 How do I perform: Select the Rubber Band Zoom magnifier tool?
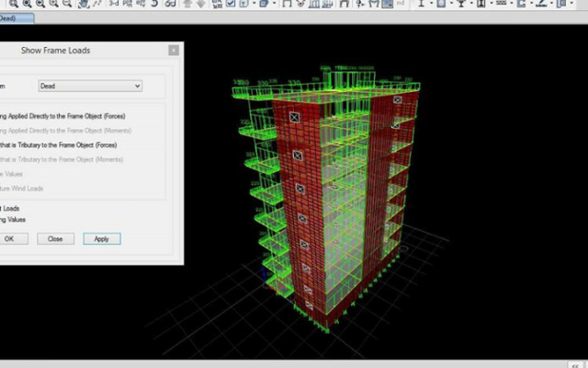tap(14, 4)
